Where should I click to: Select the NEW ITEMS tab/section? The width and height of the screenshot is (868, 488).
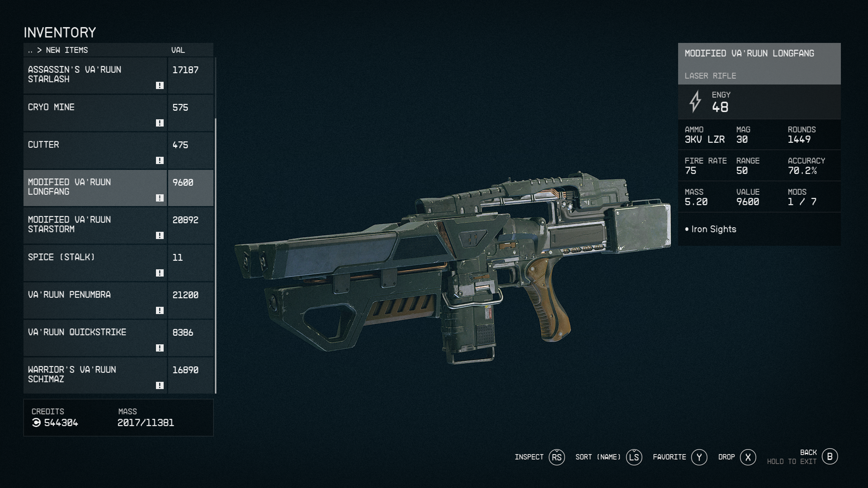pos(67,49)
